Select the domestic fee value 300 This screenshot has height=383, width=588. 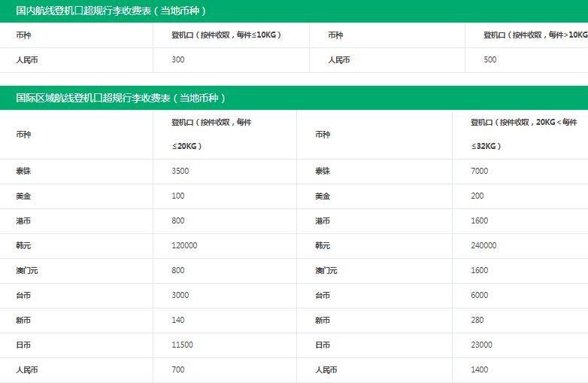pos(178,59)
